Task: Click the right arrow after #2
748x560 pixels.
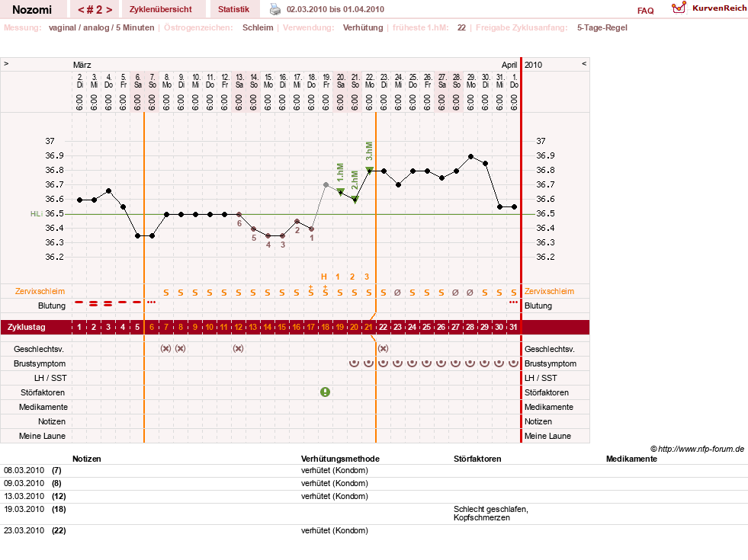Action: coord(109,10)
